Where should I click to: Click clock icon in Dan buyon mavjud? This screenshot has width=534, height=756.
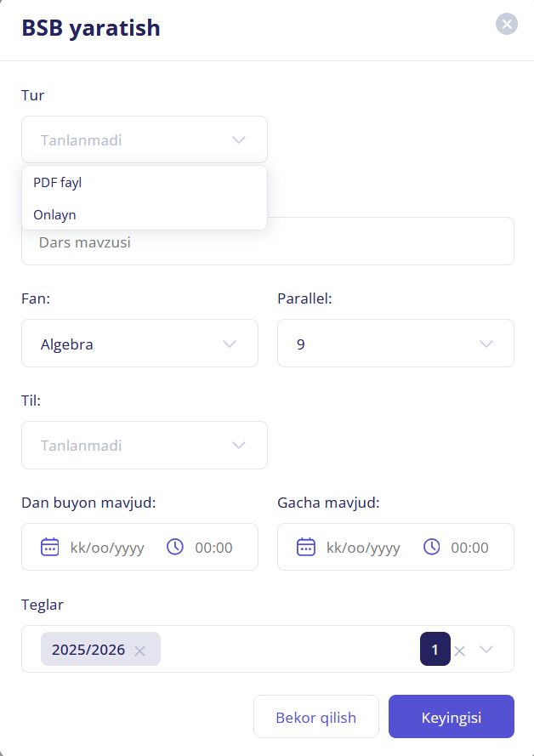pos(175,547)
